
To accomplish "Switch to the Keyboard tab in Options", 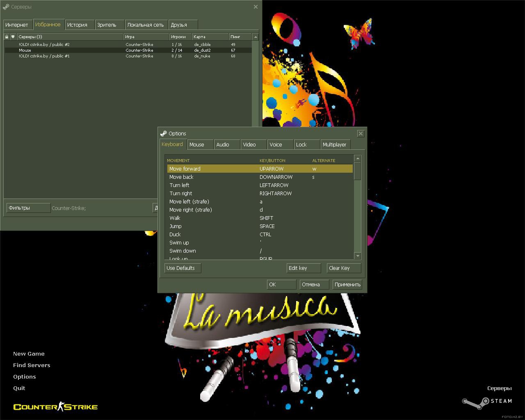I will [172, 144].
